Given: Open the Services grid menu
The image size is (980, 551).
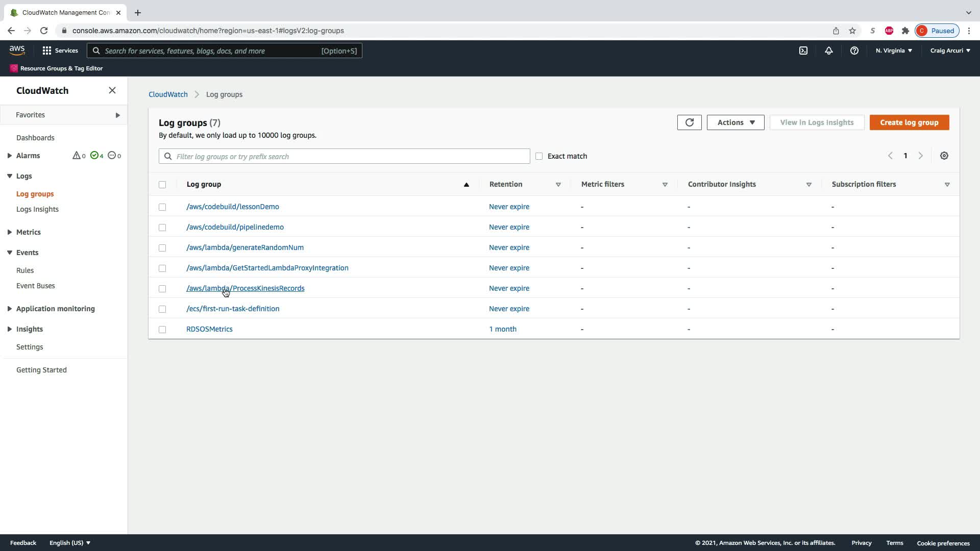Looking at the screenshot, I should [x=60, y=51].
